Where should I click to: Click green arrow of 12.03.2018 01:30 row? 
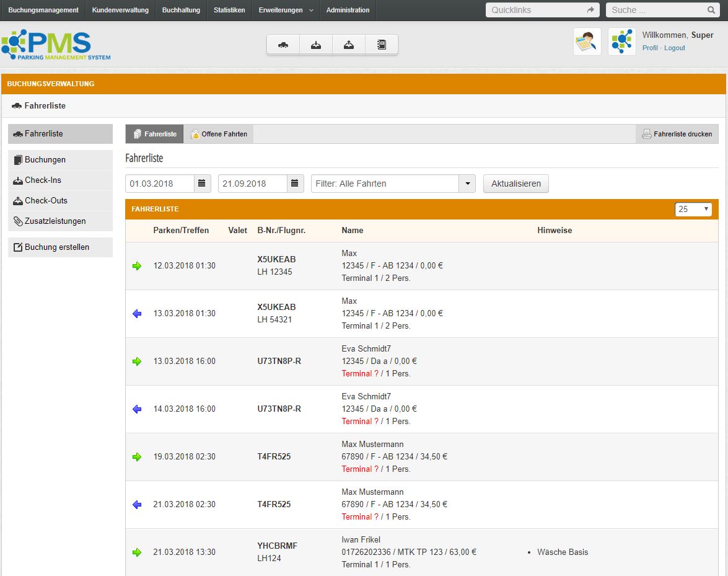[137, 266]
